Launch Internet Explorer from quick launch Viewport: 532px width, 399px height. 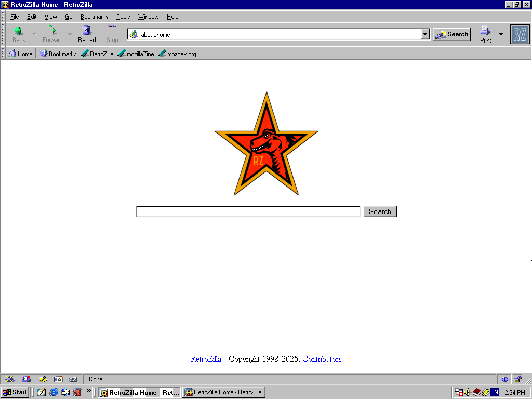pos(54,392)
